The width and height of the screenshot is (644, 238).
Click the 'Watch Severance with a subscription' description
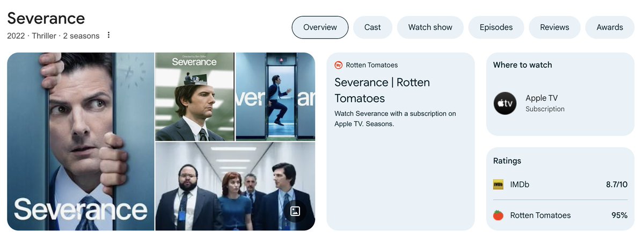[x=395, y=119]
